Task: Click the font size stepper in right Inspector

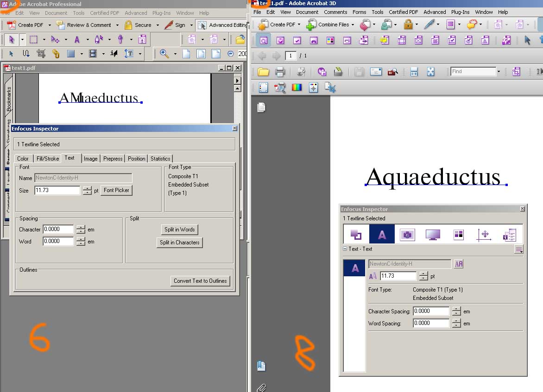Action: point(423,276)
